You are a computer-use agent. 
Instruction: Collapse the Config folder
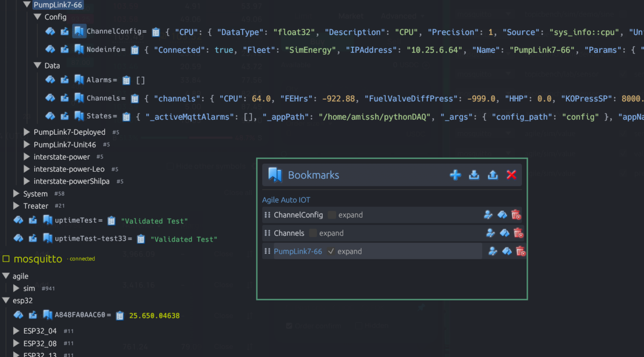click(x=37, y=17)
